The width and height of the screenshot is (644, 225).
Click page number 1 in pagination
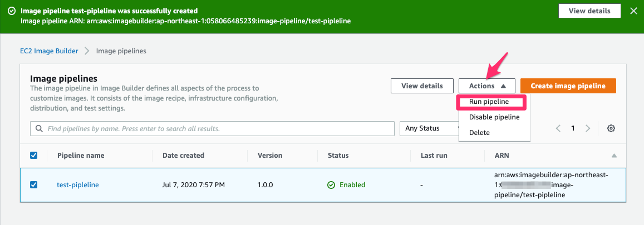pyautogui.click(x=573, y=129)
